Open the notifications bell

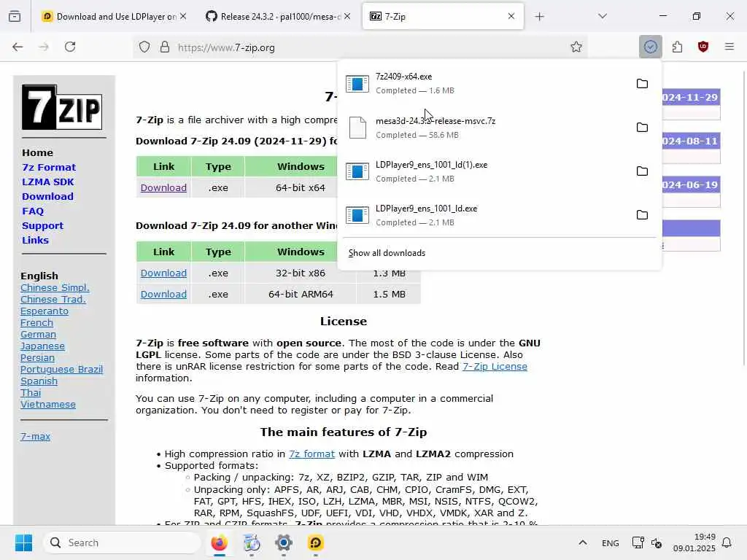(x=727, y=542)
